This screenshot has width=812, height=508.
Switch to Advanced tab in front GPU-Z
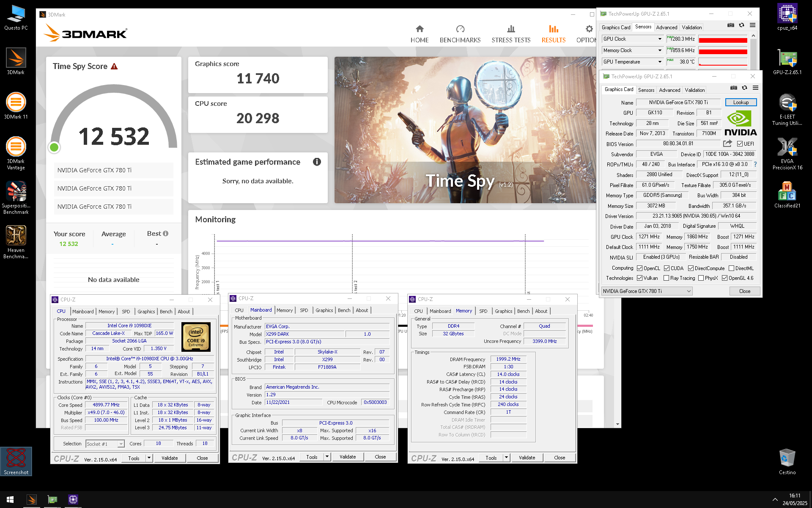click(x=669, y=90)
